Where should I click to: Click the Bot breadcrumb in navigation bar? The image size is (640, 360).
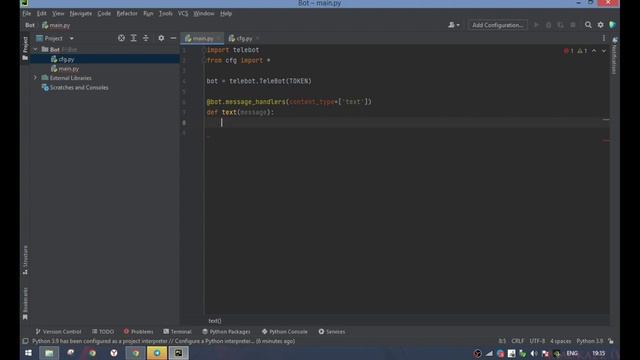pyautogui.click(x=30, y=25)
